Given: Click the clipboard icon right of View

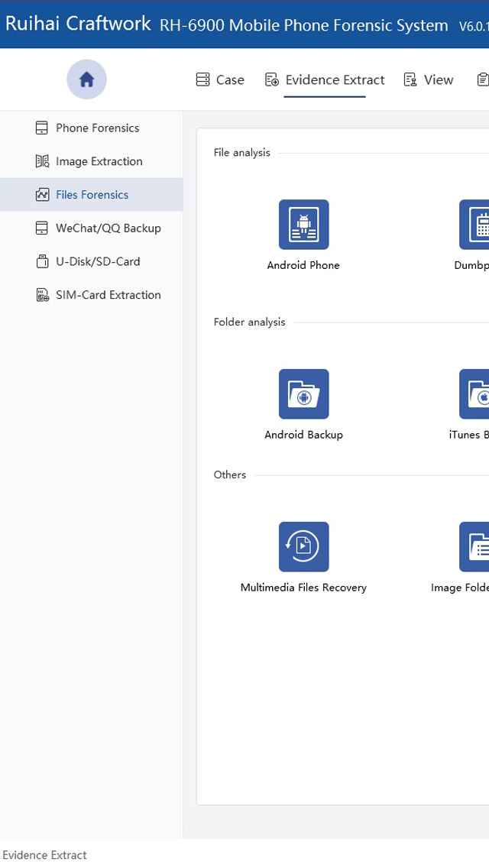Looking at the screenshot, I should pos(483,79).
